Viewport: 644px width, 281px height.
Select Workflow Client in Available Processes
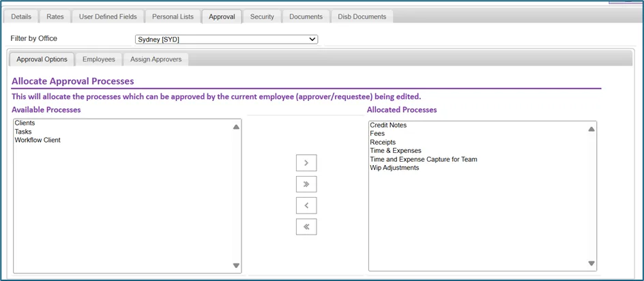[38, 140]
